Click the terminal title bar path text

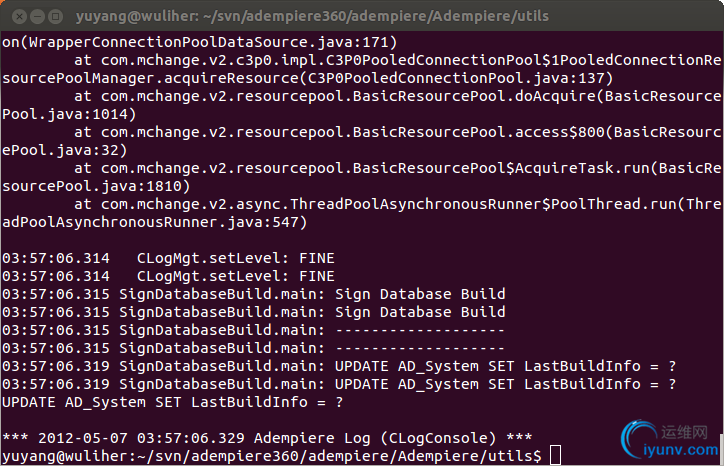coord(312,17)
